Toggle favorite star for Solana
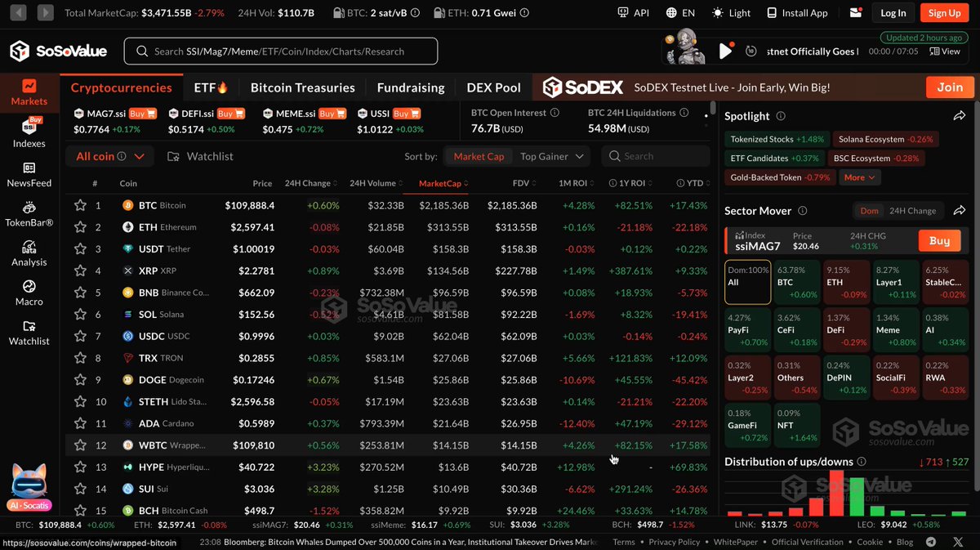980x550 pixels. [80, 315]
